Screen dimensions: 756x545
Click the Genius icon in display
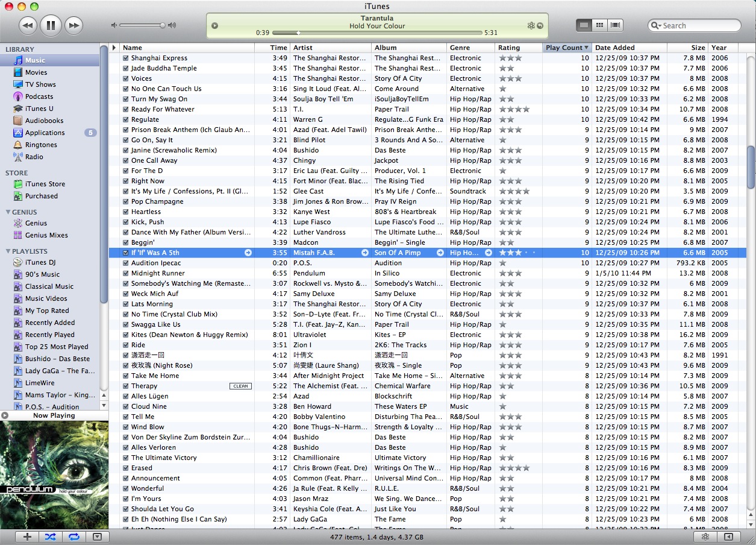[531, 25]
